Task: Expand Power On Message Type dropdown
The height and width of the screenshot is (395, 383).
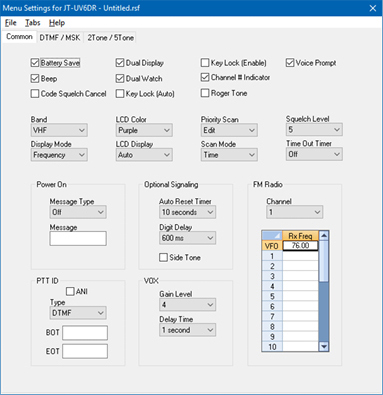Action: pos(78,212)
